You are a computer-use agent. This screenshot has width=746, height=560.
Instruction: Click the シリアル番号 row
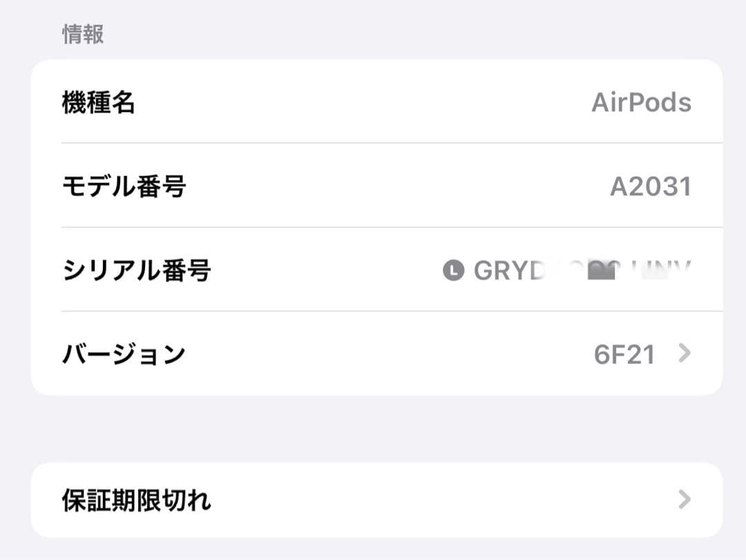tap(373, 270)
